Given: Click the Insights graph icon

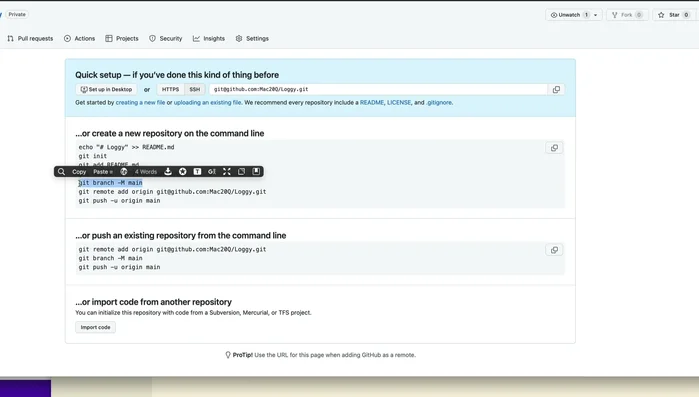Looking at the screenshot, I should [196, 39].
